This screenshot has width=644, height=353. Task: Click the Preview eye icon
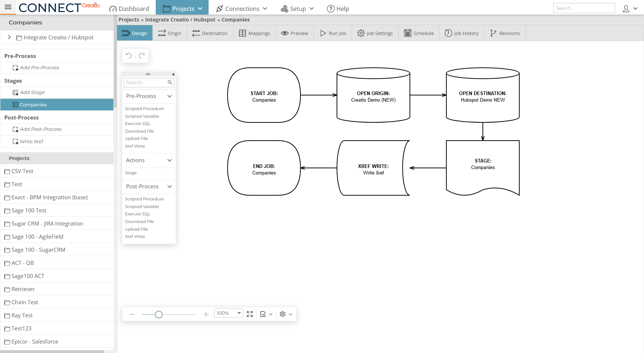(285, 33)
